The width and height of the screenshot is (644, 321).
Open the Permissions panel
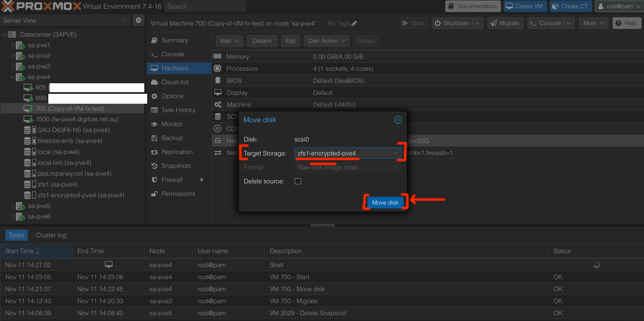(x=178, y=193)
